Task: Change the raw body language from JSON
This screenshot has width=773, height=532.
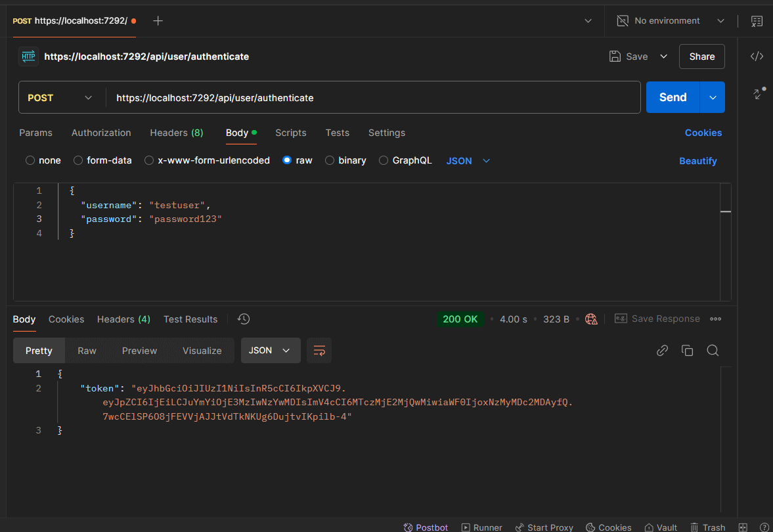Action: [467, 160]
